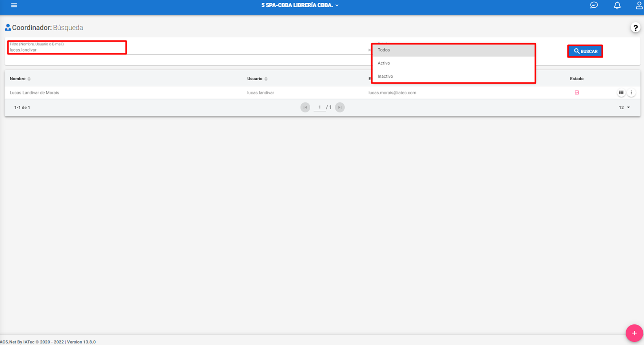The image size is (644, 345).
Task: Go to last page button
Action: [x=340, y=107]
